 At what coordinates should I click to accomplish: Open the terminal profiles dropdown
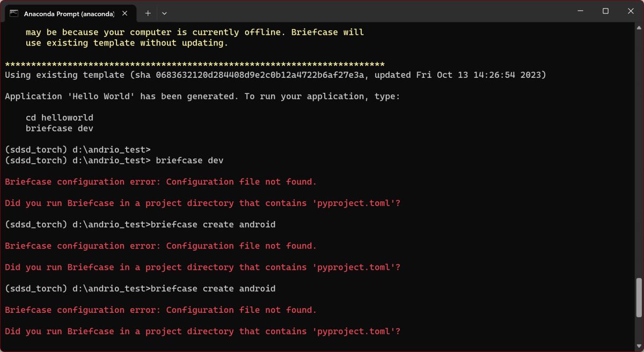[164, 13]
